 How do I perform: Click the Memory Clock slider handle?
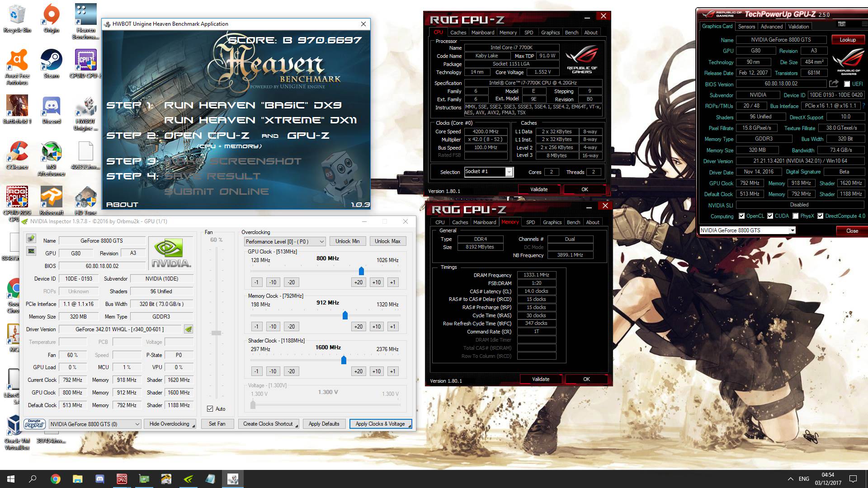[x=345, y=315]
